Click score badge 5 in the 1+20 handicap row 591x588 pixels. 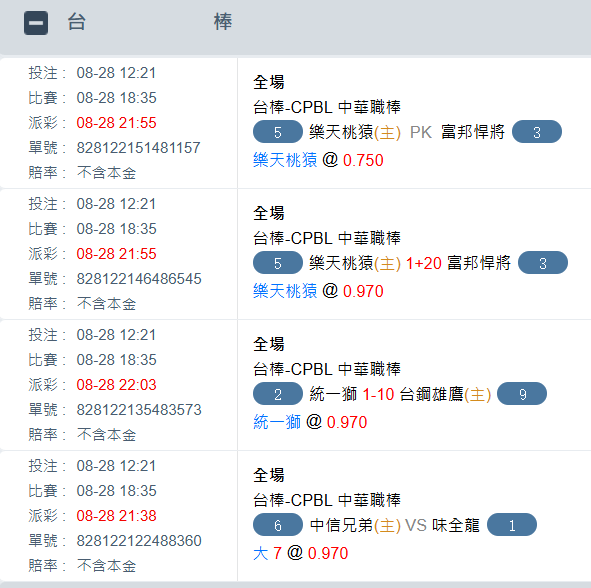tap(278, 263)
